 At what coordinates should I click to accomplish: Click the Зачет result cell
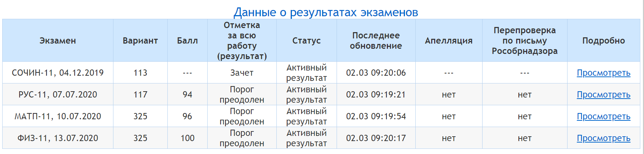(x=242, y=73)
